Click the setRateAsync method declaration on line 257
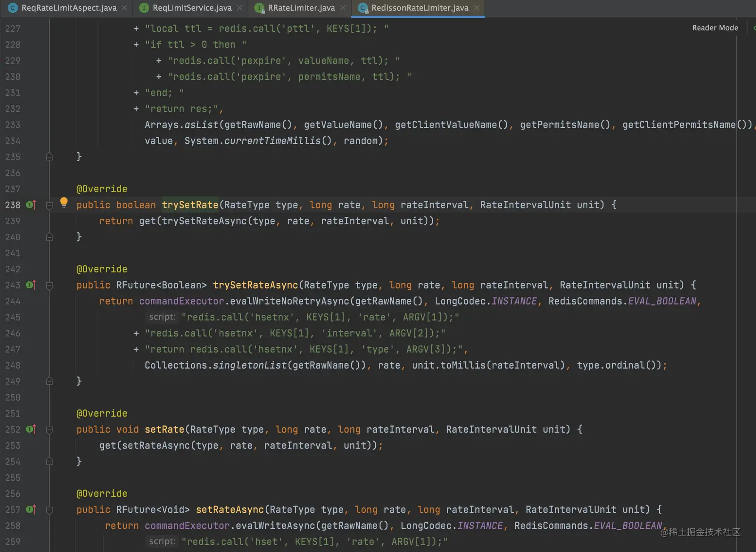The width and height of the screenshot is (756, 552). [x=230, y=509]
